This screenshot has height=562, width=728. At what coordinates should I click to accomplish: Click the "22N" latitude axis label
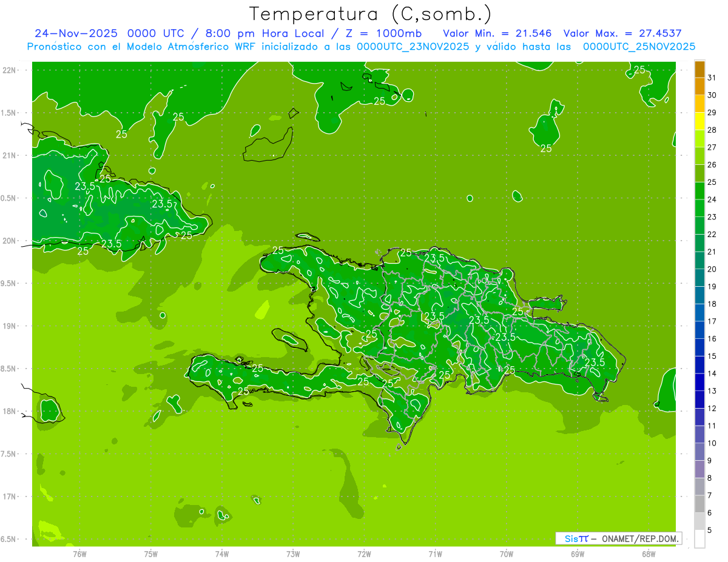tap(9, 70)
